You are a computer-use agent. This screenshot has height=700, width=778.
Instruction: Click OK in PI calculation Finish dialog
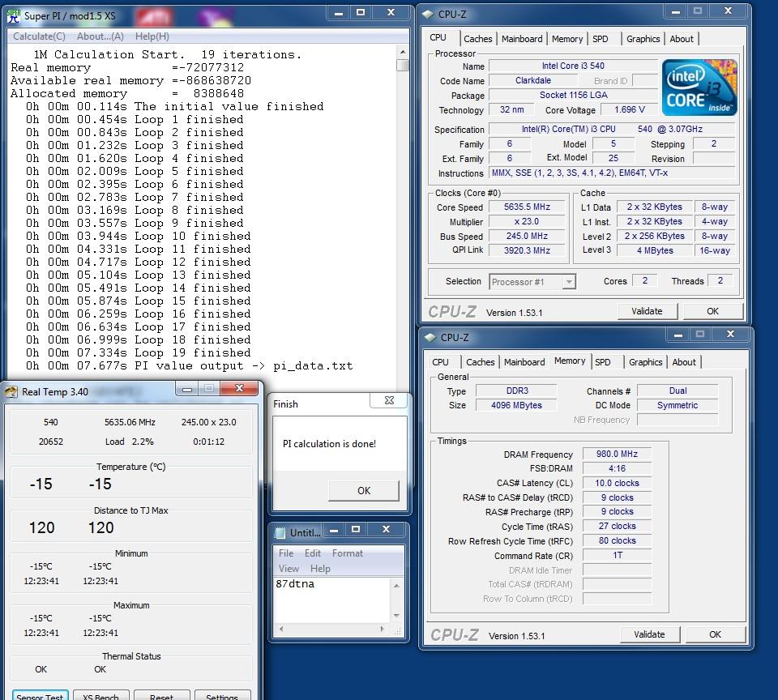pyautogui.click(x=364, y=491)
